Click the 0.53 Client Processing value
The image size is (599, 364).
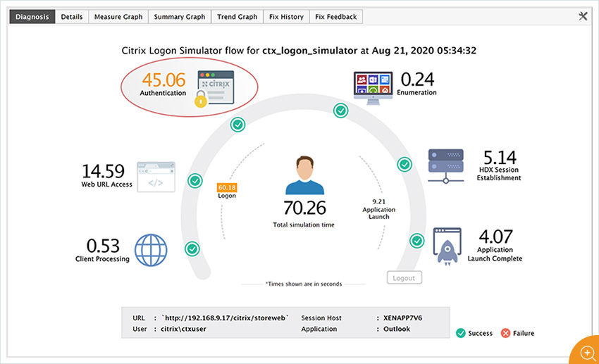tap(103, 246)
